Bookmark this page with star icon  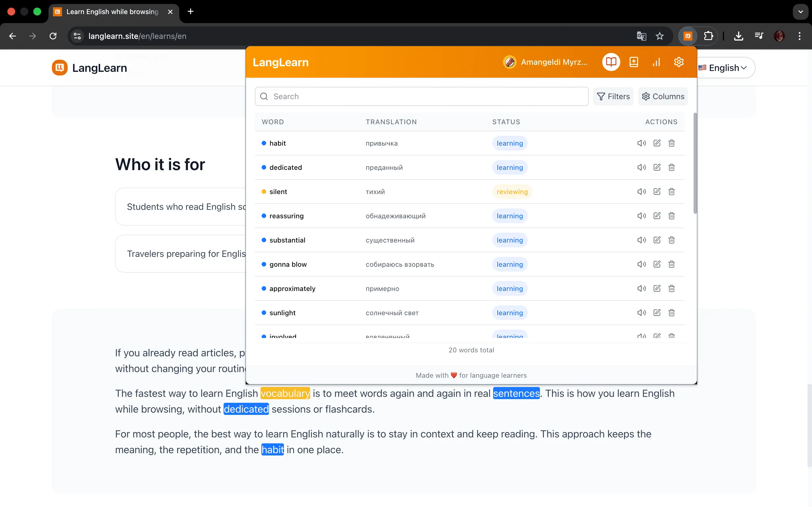tap(660, 36)
